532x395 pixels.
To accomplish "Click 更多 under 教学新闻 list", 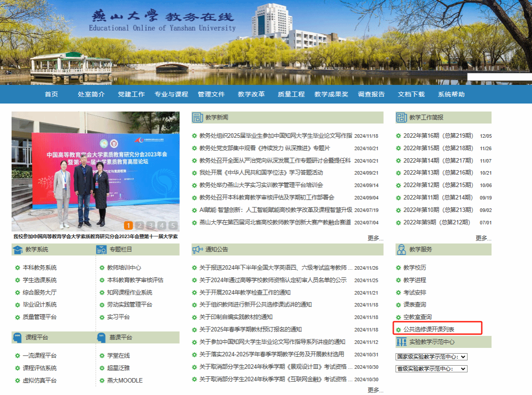I will point(375,238).
